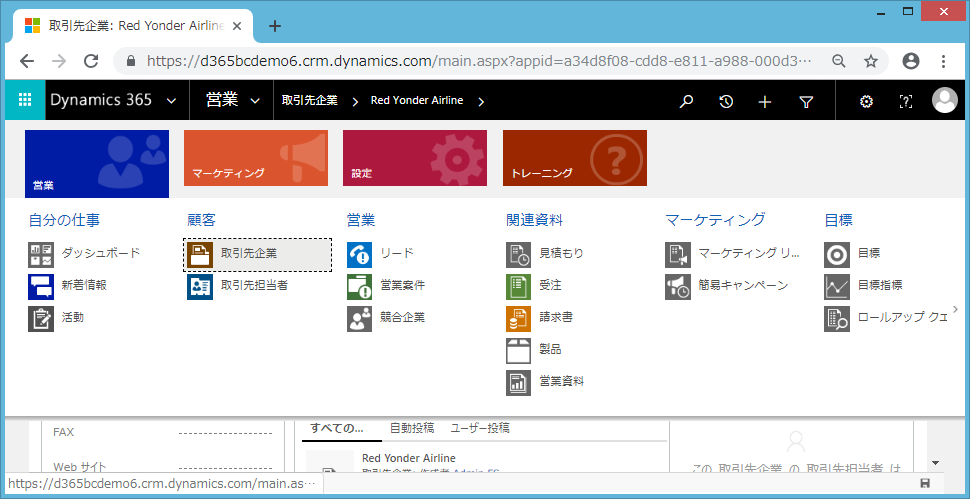Open 請求書 under 関連資料
The width and height of the screenshot is (970, 499).
pos(539,318)
